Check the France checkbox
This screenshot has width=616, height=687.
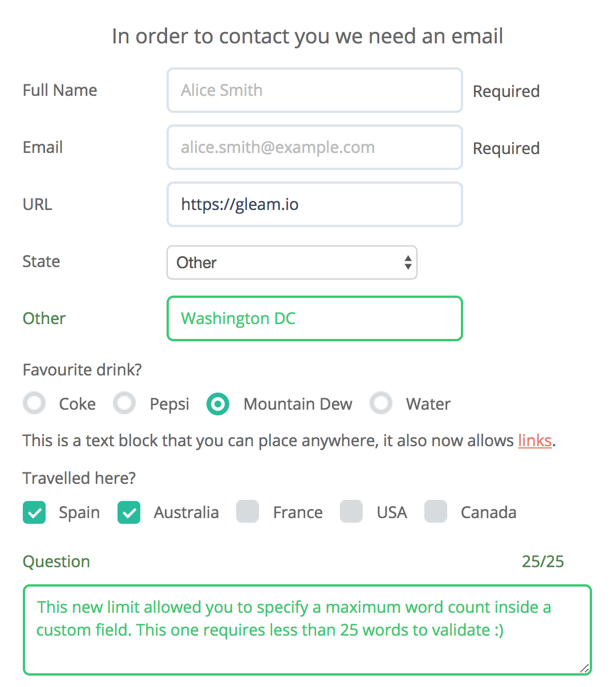[x=247, y=512]
